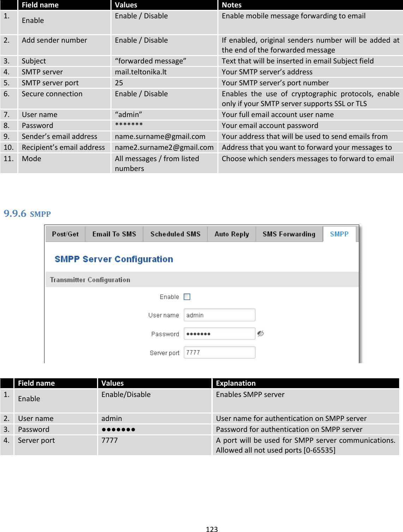
Task: Select the SMPP tab
Action: point(339,234)
